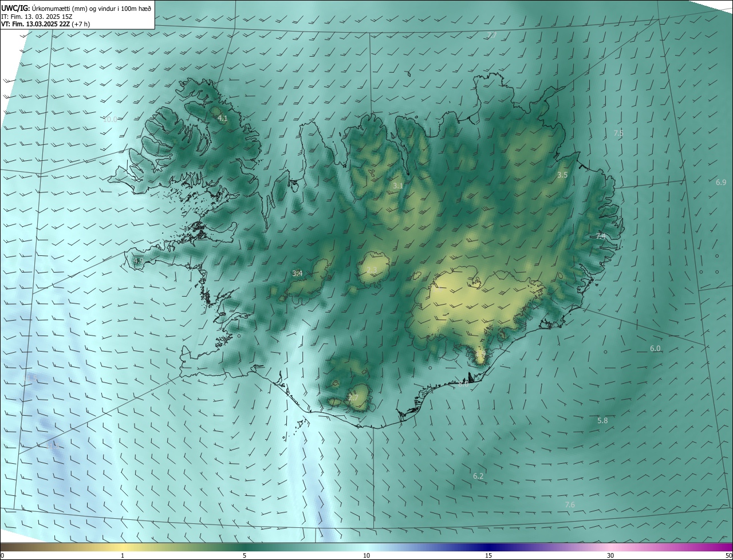Click the 5.8 value label over the sea
Screen dimensions: 733x560
(x=602, y=421)
